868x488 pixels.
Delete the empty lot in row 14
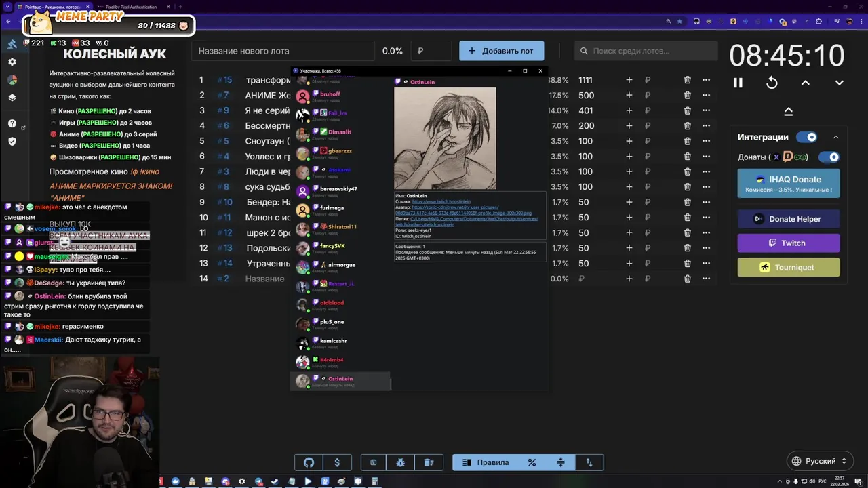point(687,279)
